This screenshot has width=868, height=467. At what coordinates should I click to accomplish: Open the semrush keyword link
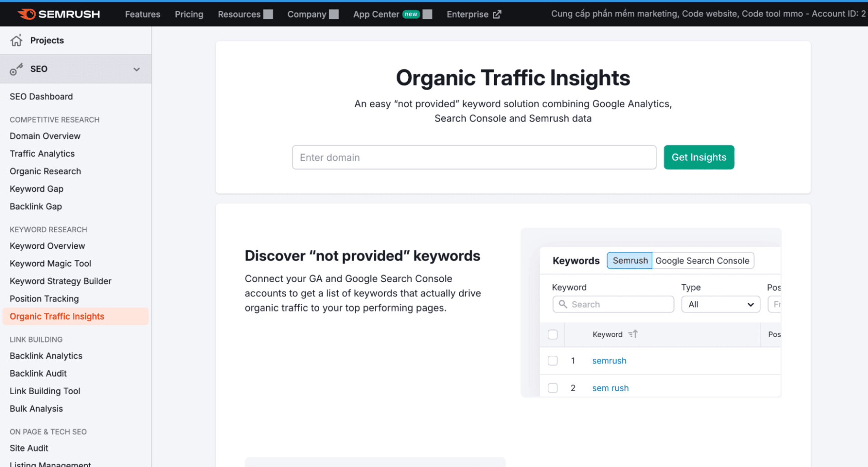[x=609, y=361]
